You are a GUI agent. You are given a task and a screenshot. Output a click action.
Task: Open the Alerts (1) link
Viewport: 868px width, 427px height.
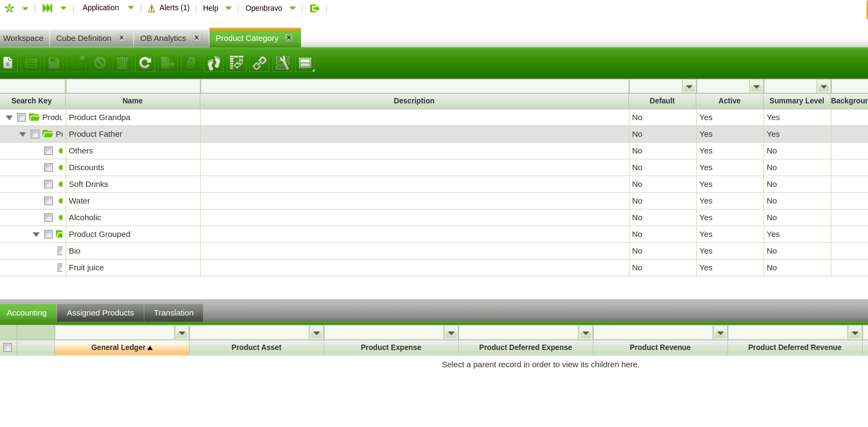pyautogui.click(x=169, y=8)
